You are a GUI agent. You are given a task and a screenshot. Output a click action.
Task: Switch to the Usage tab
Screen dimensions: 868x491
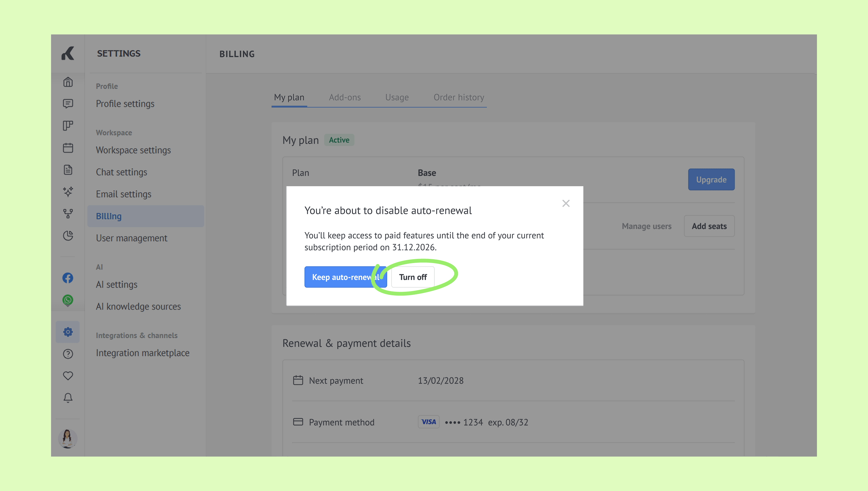tap(397, 98)
